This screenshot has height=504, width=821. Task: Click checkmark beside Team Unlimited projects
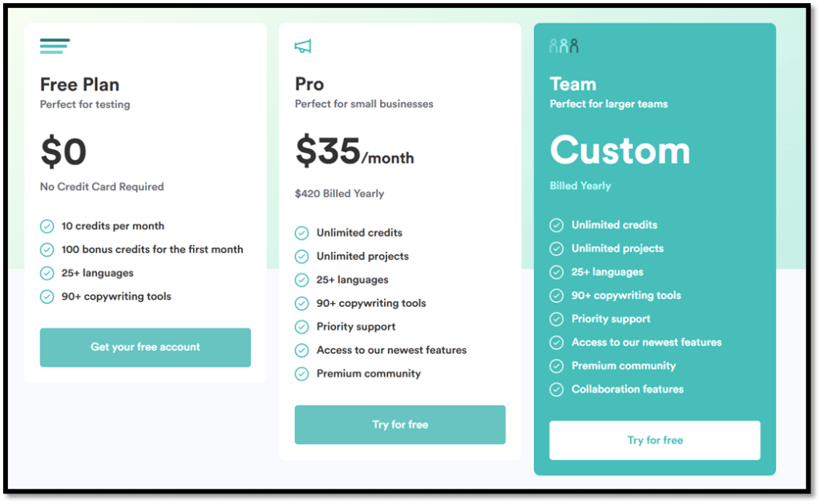pyautogui.click(x=556, y=248)
